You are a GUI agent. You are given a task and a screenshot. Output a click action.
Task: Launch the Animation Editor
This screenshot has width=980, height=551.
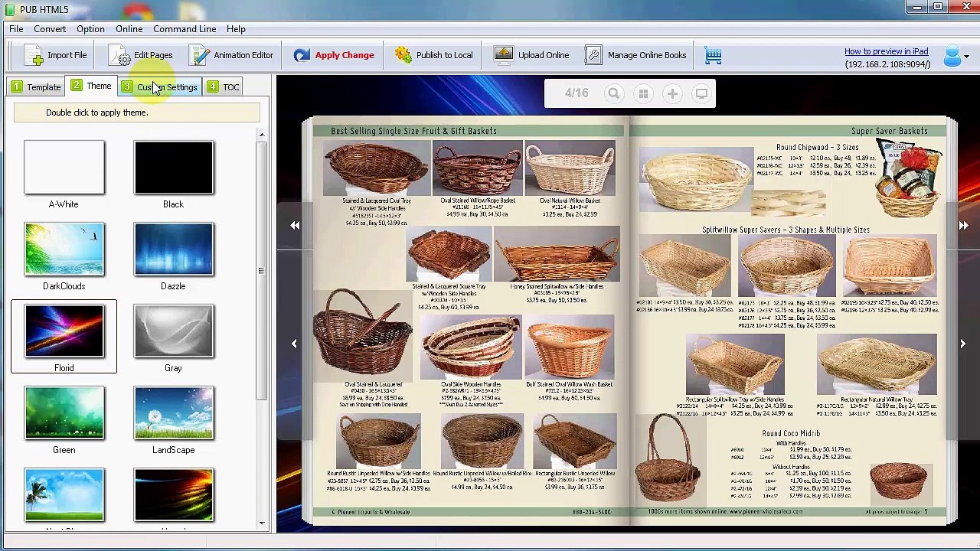(x=232, y=55)
